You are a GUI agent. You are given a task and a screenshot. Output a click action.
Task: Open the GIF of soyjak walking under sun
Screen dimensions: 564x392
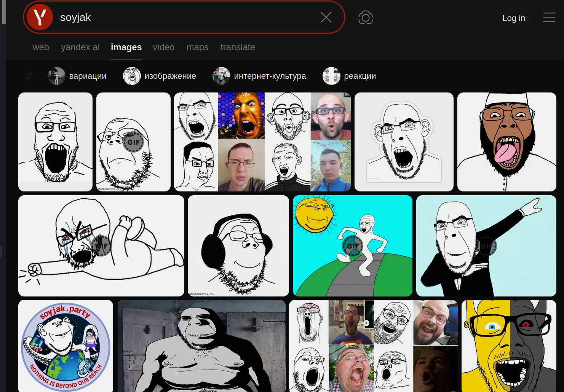[x=353, y=246]
